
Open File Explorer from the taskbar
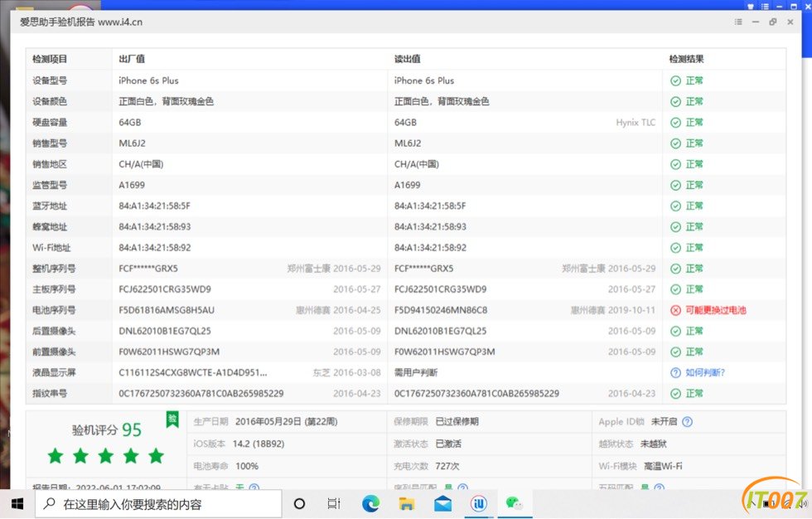(407, 503)
